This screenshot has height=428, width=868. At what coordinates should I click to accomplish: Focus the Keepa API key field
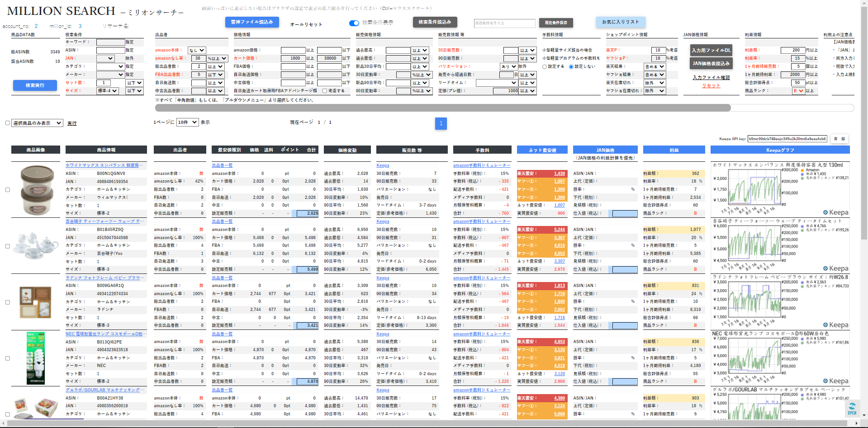pyautogui.click(x=787, y=139)
